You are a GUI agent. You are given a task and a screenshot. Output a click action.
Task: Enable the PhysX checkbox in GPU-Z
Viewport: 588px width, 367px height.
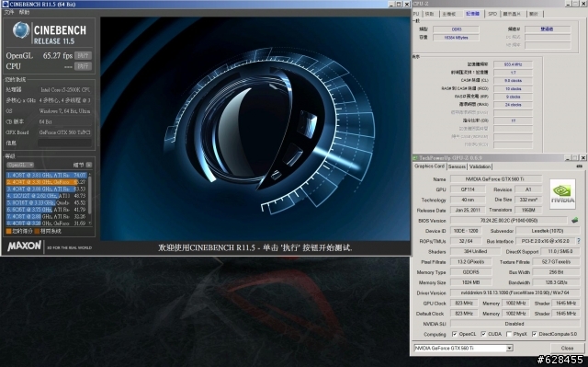coord(509,334)
